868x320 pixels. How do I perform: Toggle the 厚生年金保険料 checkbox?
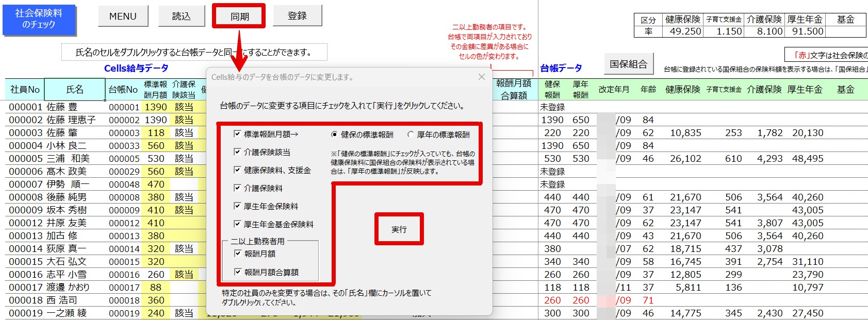click(237, 206)
